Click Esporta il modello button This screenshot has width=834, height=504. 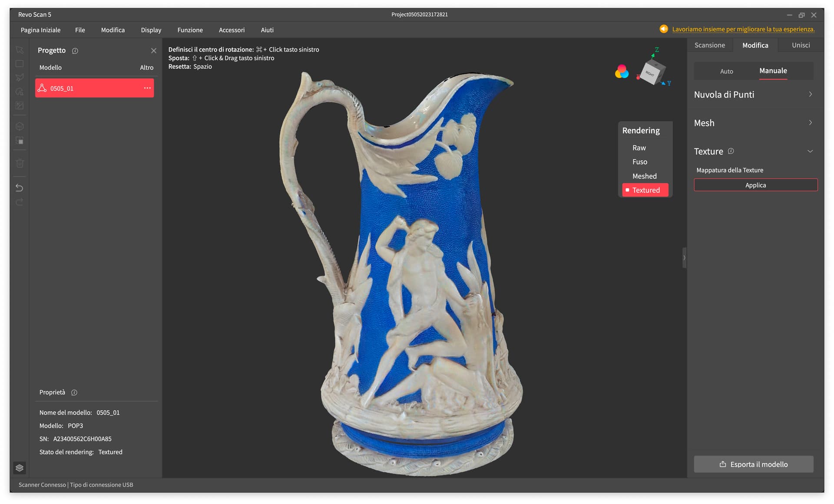click(754, 464)
